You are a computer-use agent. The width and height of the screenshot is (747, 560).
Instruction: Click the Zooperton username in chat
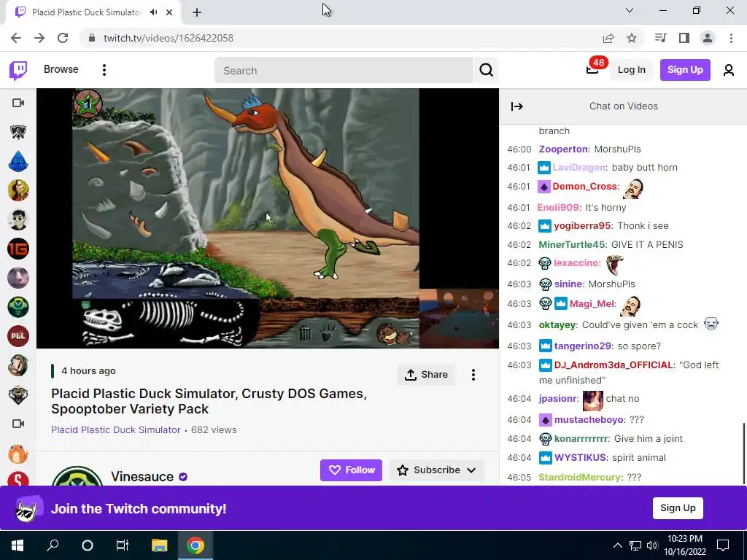(563, 149)
